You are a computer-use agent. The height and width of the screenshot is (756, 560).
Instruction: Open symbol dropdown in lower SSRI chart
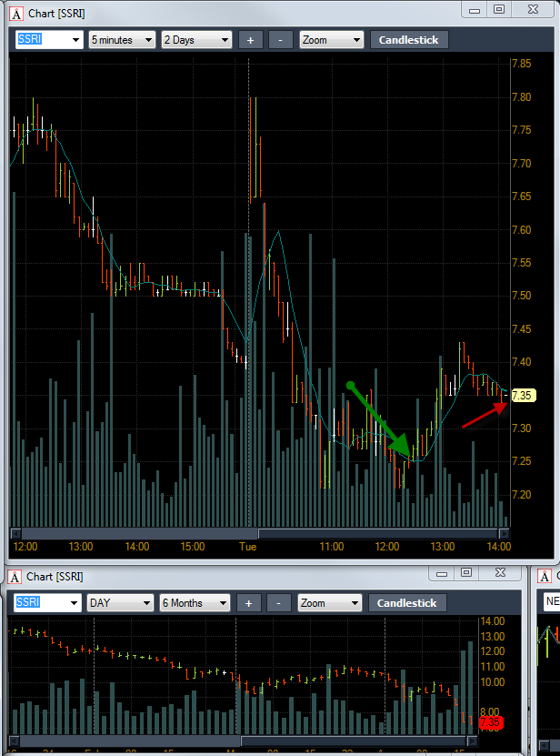[x=74, y=603]
